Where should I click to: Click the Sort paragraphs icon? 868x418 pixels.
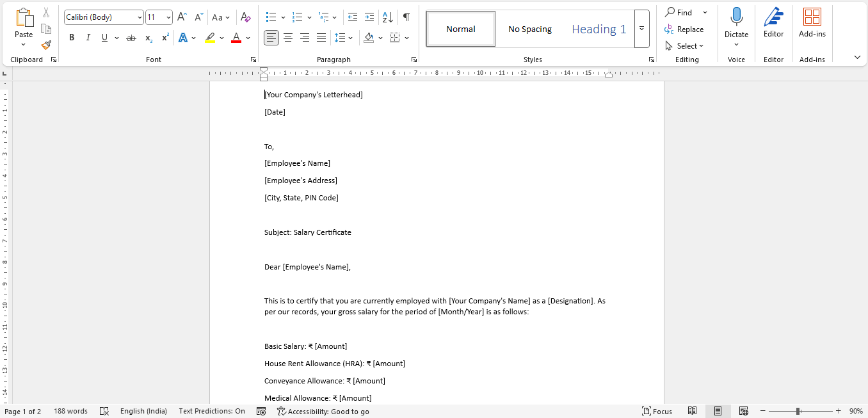click(387, 17)
